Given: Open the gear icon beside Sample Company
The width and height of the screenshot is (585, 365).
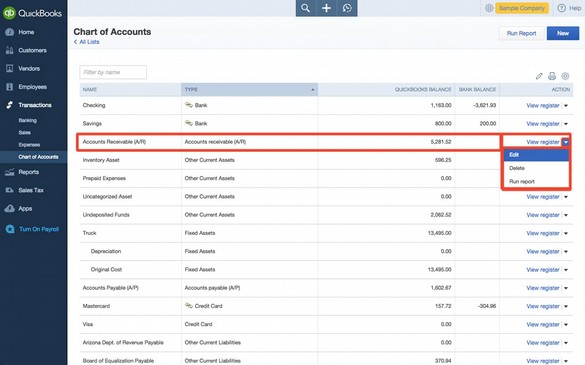Looking at the screenshot, I should pos(489,8).
